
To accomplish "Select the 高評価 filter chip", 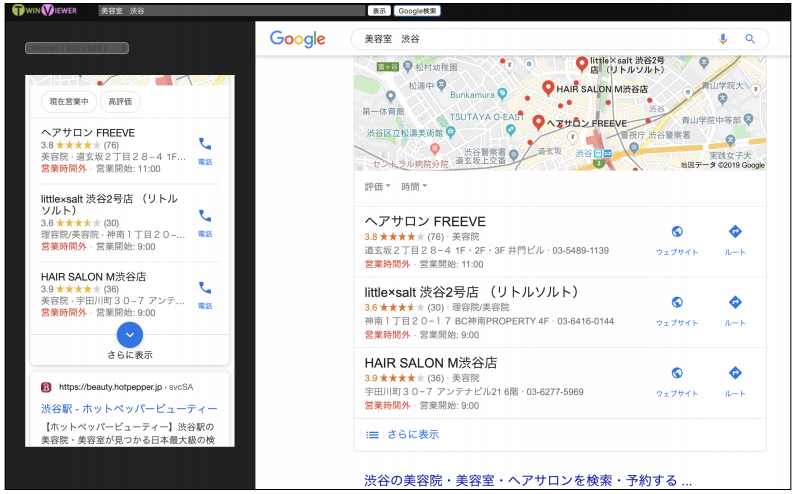I will click(x=120, y=102).
